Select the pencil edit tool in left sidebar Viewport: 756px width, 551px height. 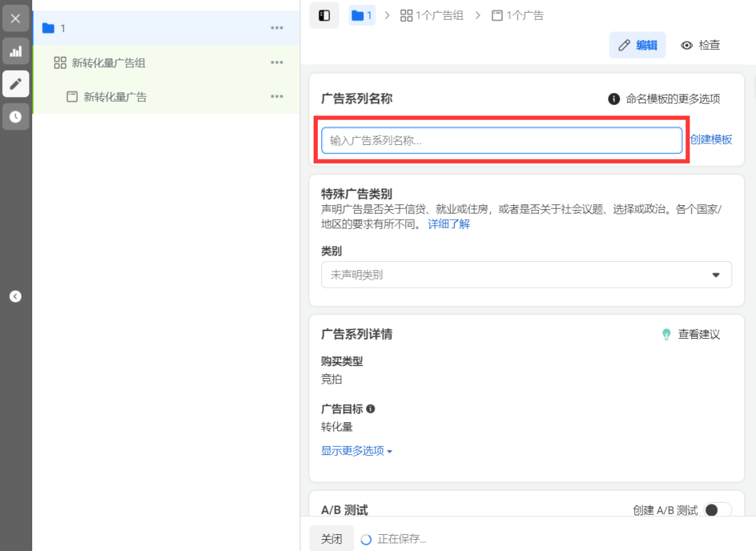pyautogui.click(x=15, y=84)
